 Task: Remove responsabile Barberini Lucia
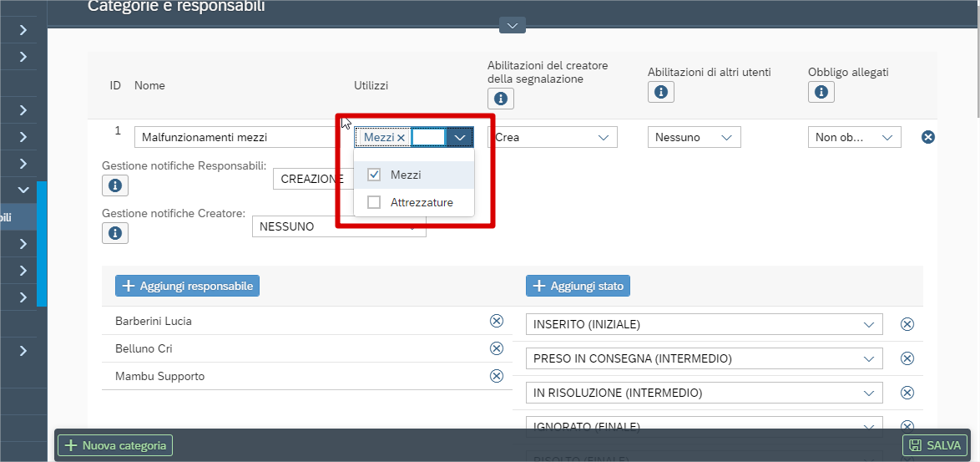[496, 321]
